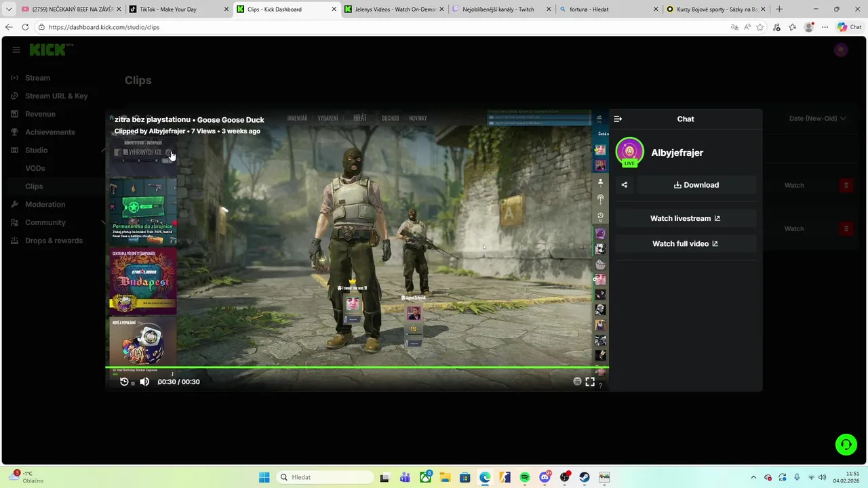Screen dimensions: 868x488
Task: Open the weather widget -1°C
Action: click(27, 476)
